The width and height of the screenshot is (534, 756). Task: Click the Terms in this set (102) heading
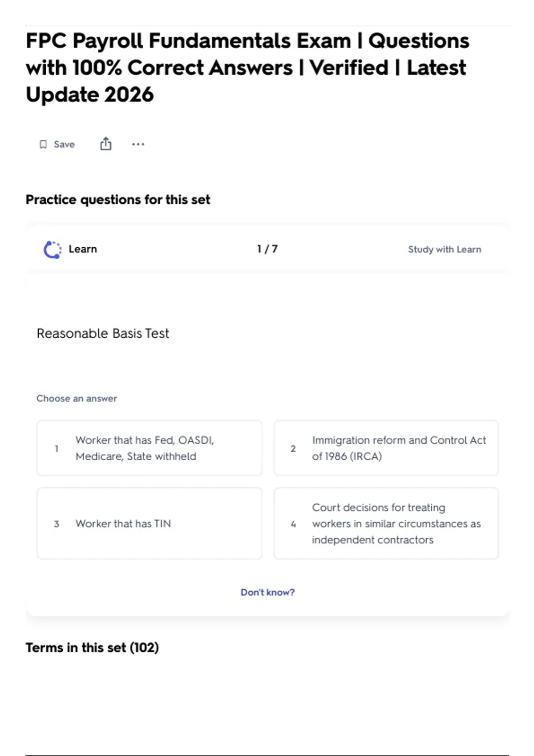pos(92,647)
